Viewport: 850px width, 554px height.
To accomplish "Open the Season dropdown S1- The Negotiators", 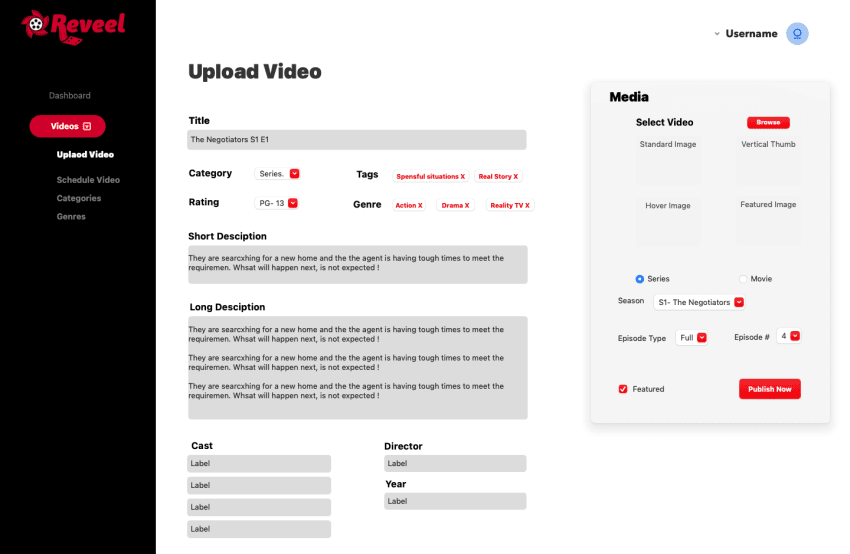I will point(699,302).
